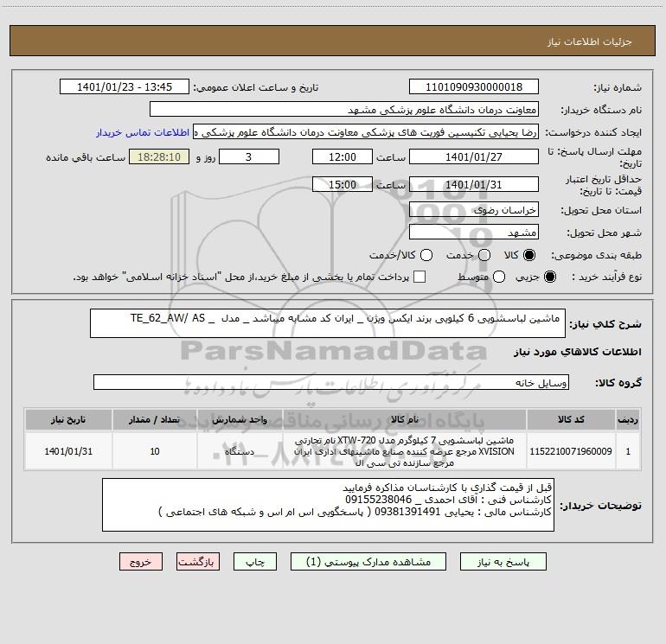
Task: Click the validity time 15:00 field
Action: tap(343, 184)
